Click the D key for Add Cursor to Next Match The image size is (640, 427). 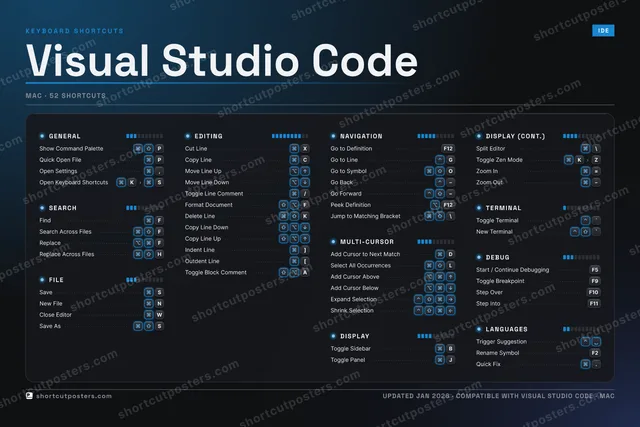pyautogui.click(x=450, y=254)
